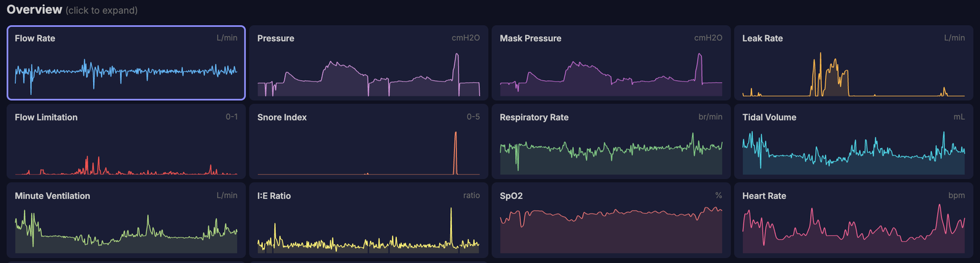Open the SpO2 chart card
980x263 pixels.
[611, 220]
